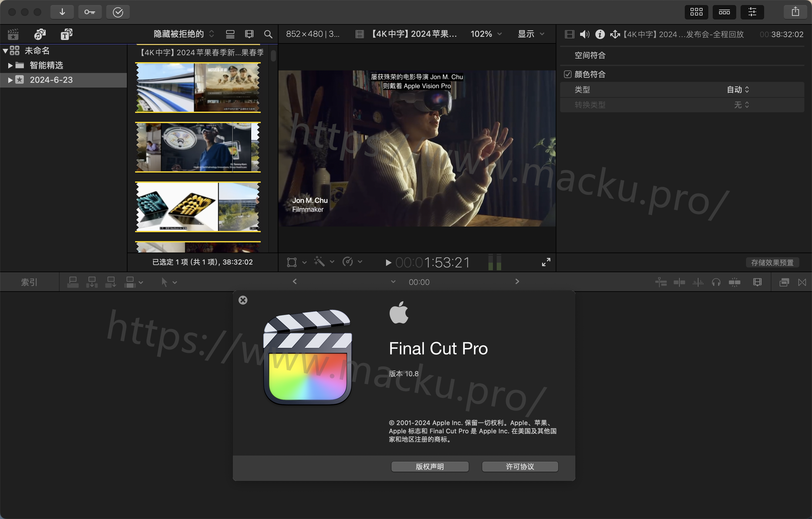Viewport: 812px width, 519px height.
Task: Click the Transform tool icon
Action: pos(292,262)
